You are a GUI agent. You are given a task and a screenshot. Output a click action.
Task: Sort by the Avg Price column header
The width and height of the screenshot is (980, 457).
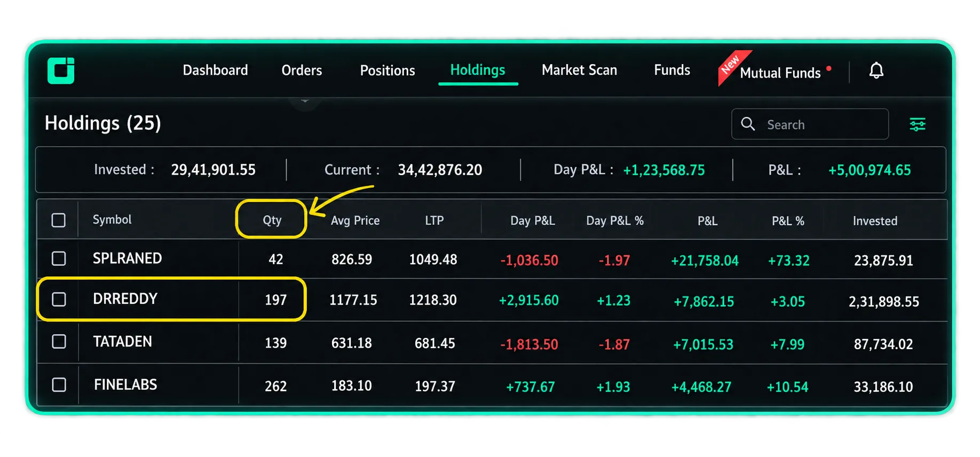pos(355,220)
